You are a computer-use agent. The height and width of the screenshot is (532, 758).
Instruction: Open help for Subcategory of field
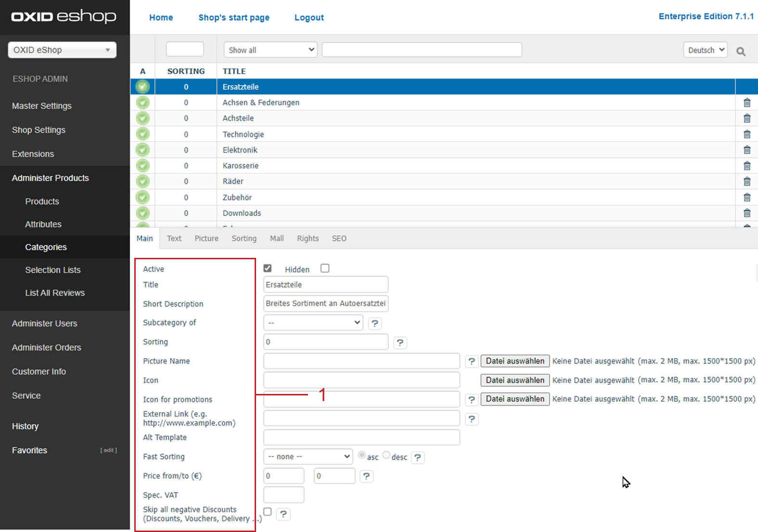[375, 323]
